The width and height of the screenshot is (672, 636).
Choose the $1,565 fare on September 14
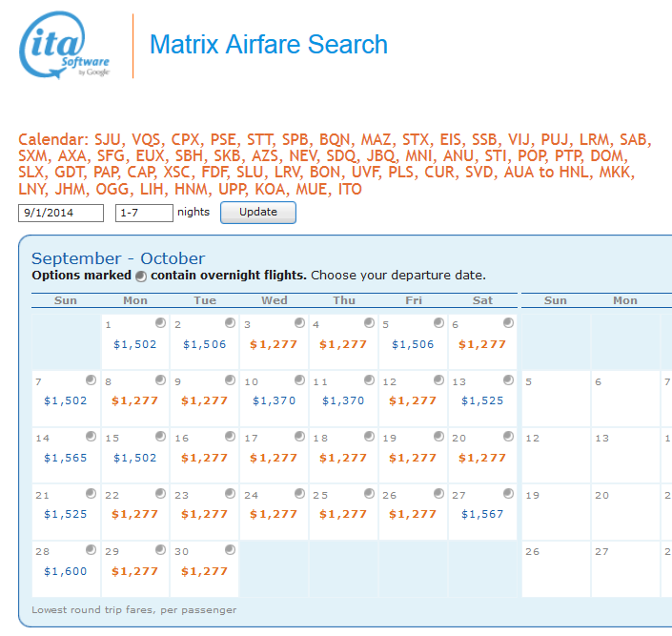pos(65,459)
